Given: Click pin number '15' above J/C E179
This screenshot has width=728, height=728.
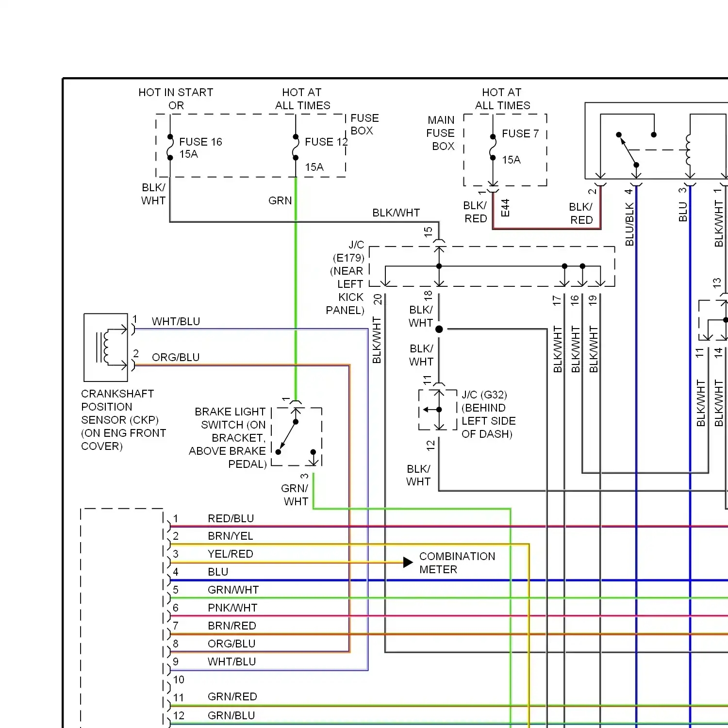Looking at the screenshot, I should 428,232.
